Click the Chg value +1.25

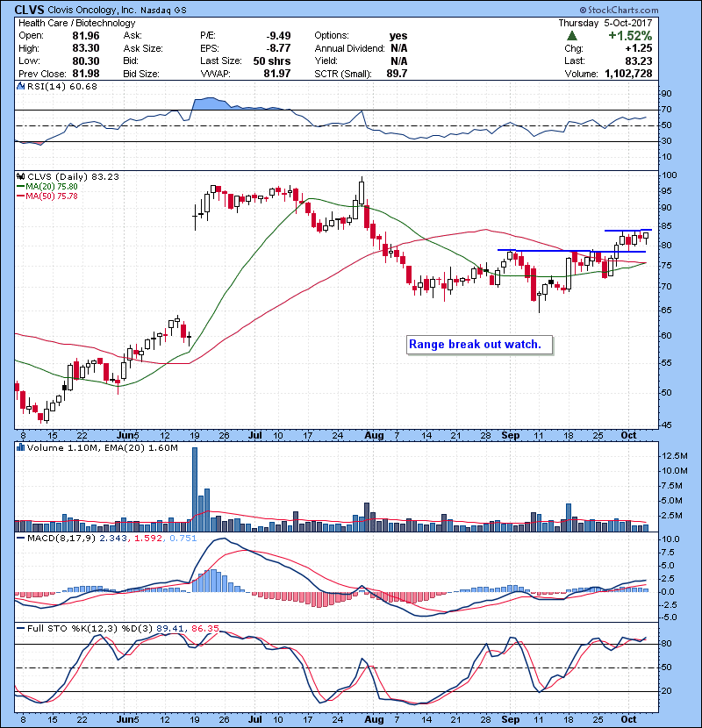639,48
